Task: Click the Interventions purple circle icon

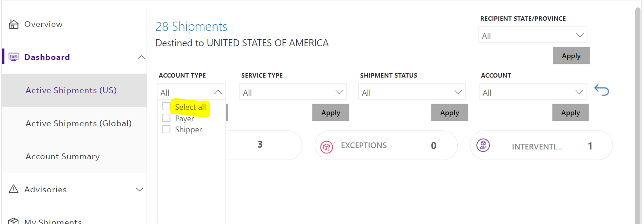Action: tap(483, 145)
